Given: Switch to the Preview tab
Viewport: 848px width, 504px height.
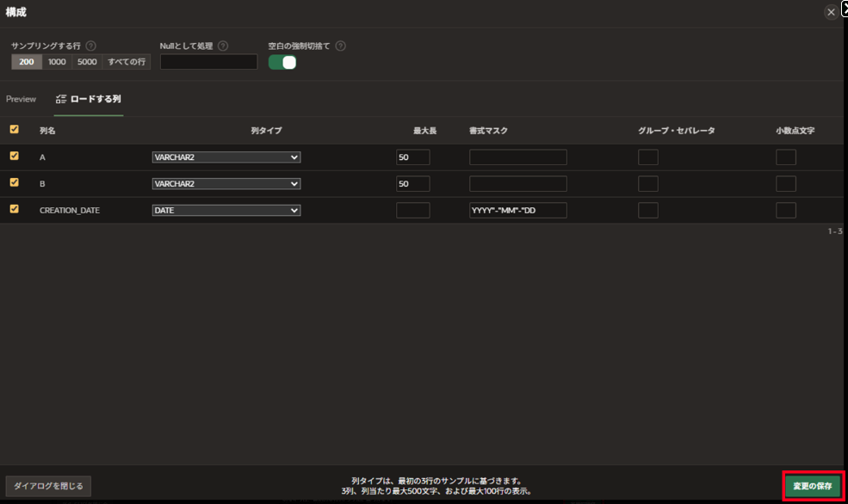Looking at the screenshot, I should [21, 99].
